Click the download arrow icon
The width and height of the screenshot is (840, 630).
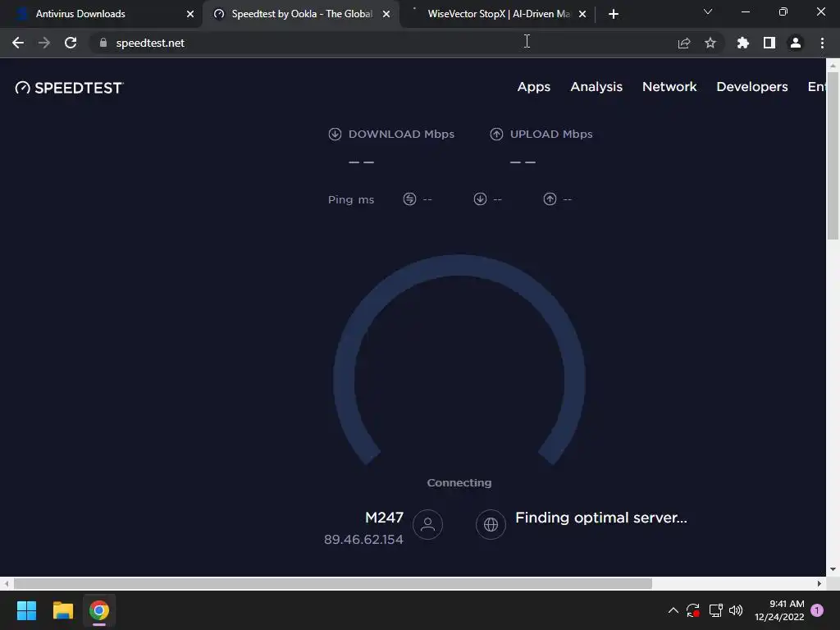click(x=335, y=134)
